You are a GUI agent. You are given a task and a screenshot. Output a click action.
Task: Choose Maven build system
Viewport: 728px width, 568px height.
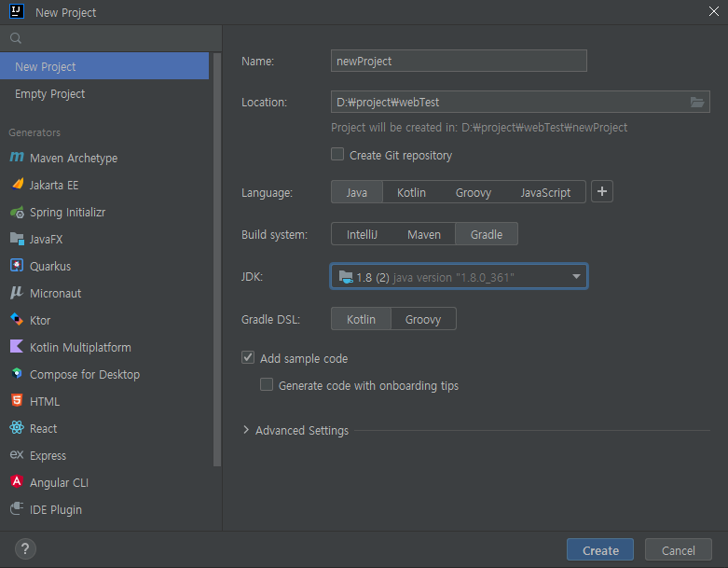tap(424, 234)
